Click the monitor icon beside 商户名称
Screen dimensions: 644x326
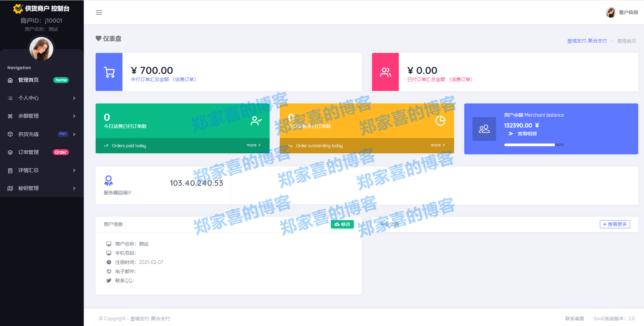(109, 244)
